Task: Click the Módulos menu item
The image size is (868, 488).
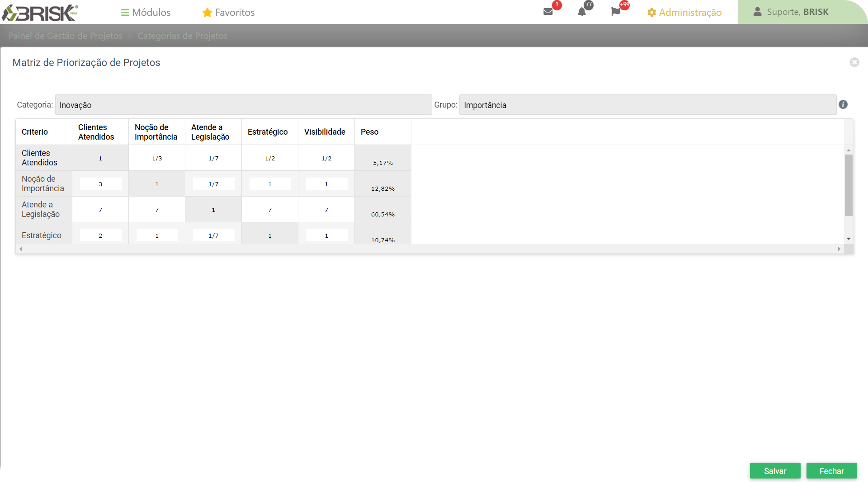Action: (146, 12)
